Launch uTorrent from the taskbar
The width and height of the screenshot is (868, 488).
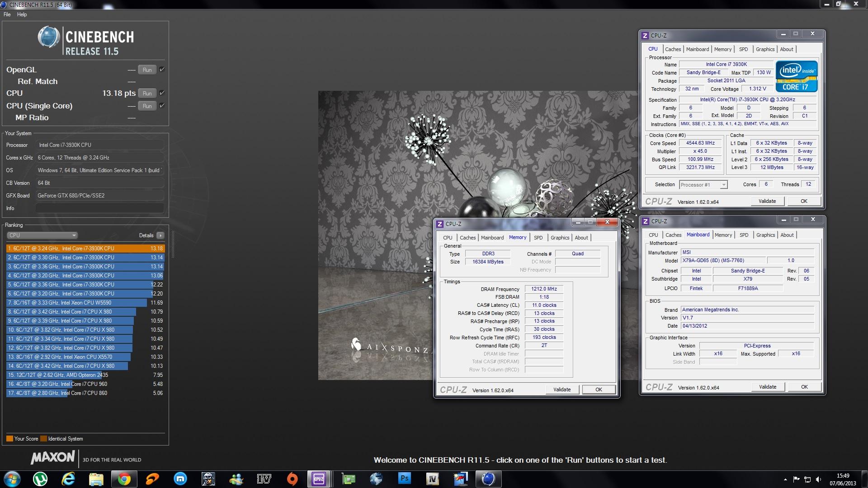pyautogui.click(x=40, y=479)
